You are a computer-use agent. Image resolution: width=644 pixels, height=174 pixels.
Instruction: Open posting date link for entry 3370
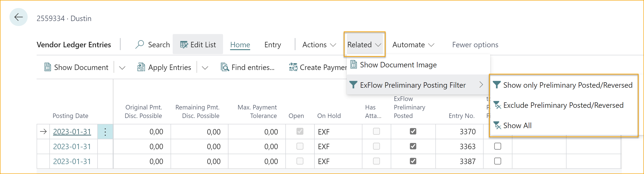point(72,131)
